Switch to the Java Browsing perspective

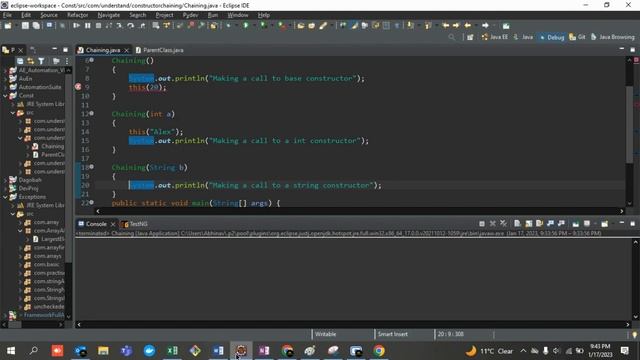click(x=613, y=37)
